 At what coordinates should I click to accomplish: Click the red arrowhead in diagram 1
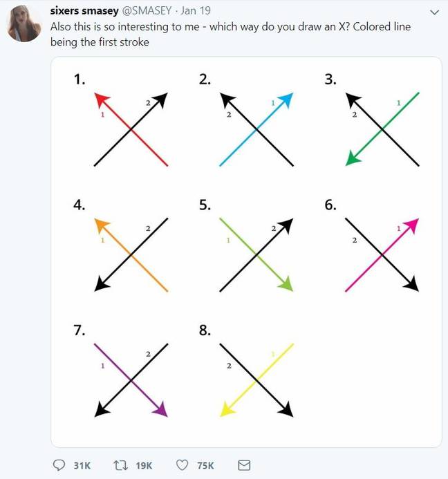tap(101, 100)
